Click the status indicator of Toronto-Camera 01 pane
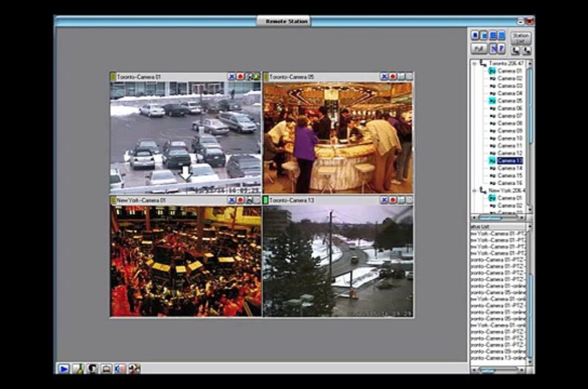The width and height of the screenshot is (588, 389). tap(113, 77)
